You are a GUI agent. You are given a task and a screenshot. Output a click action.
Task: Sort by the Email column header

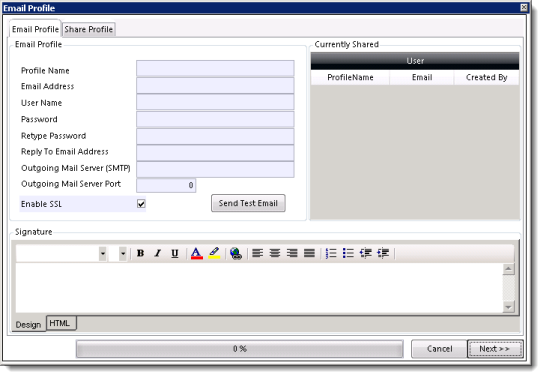(422, 78)
